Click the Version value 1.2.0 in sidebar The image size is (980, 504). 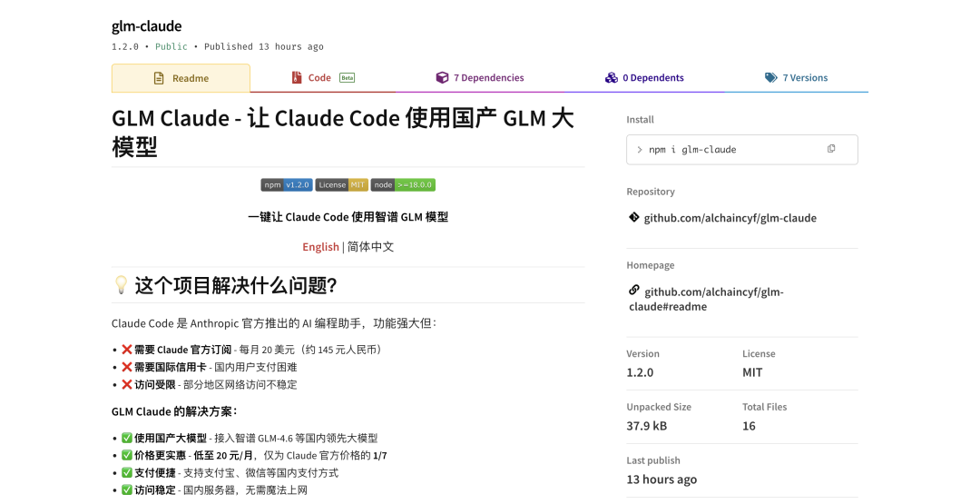[x=640, y=372]
